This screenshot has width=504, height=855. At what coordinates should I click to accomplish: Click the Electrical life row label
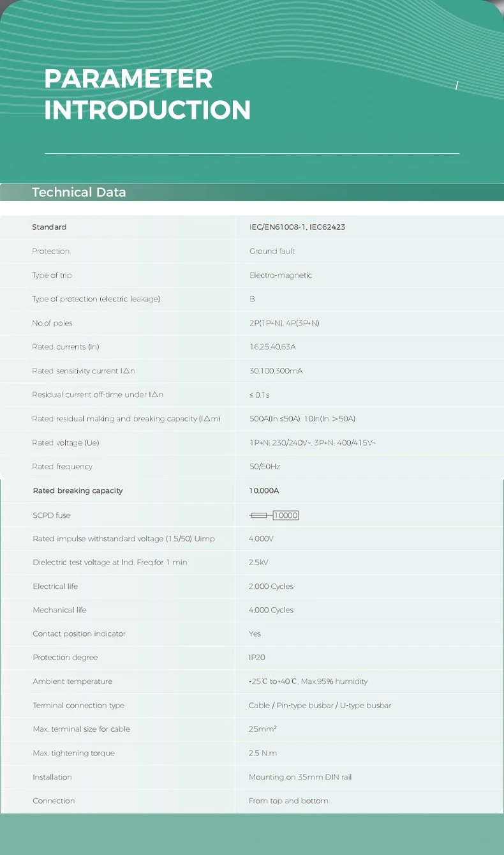click(56, 586)
